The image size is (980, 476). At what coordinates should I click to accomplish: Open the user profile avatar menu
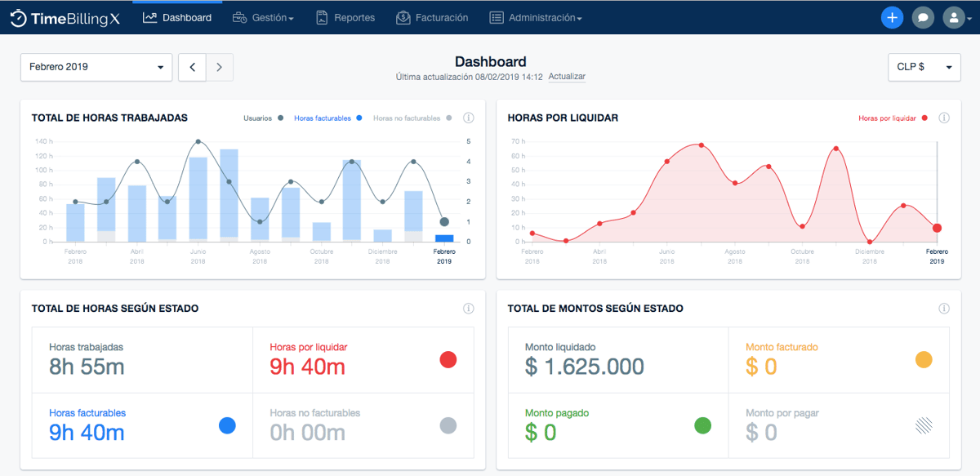(x=954, y=17)
